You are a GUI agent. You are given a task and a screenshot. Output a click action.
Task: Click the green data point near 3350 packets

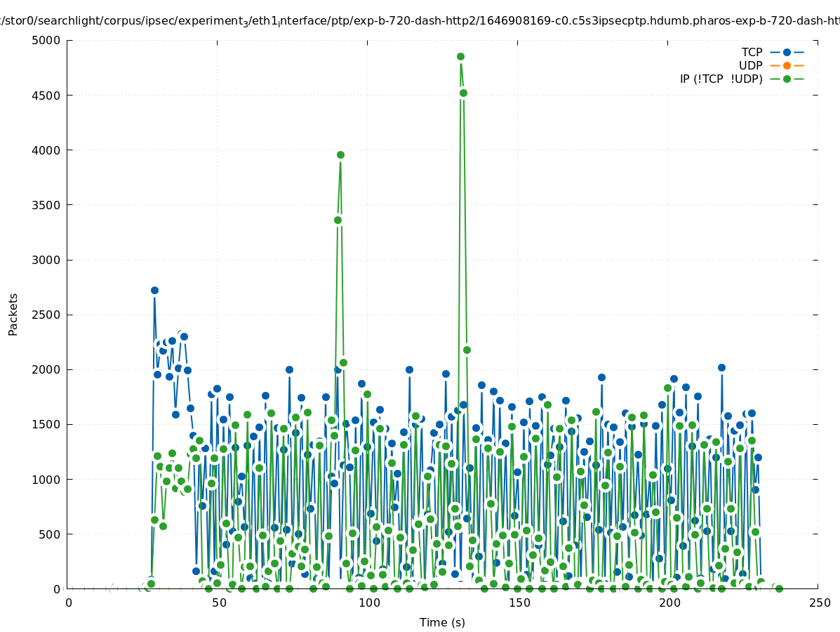(338, 220)
